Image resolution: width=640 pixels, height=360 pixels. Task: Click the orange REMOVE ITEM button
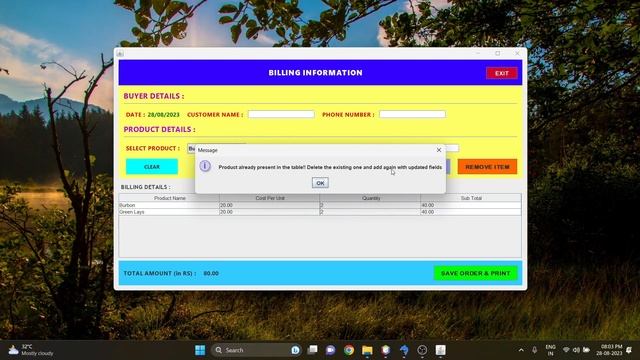point(487,167)
